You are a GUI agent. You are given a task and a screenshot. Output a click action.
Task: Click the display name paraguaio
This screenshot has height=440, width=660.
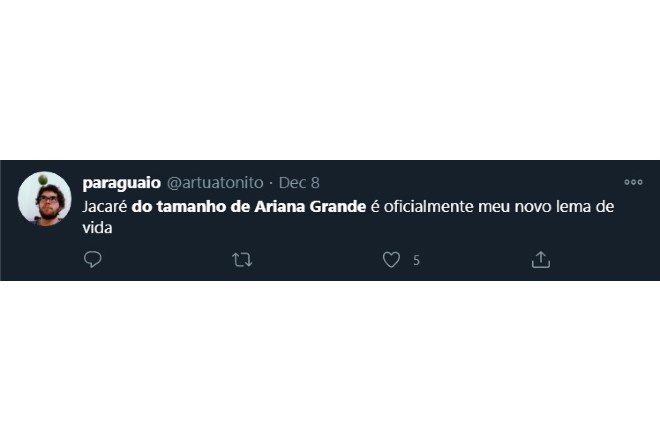[x=120, y=183]
